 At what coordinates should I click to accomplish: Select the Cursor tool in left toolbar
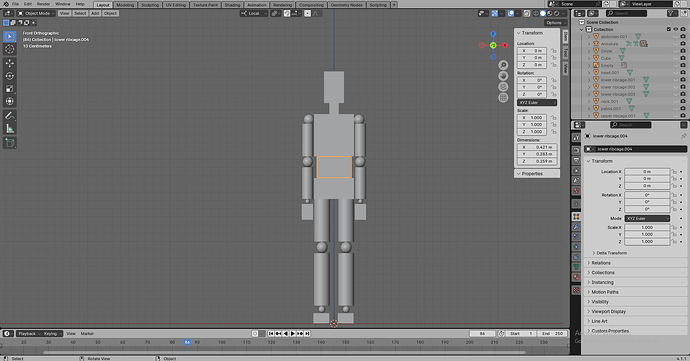pos(10,49)
